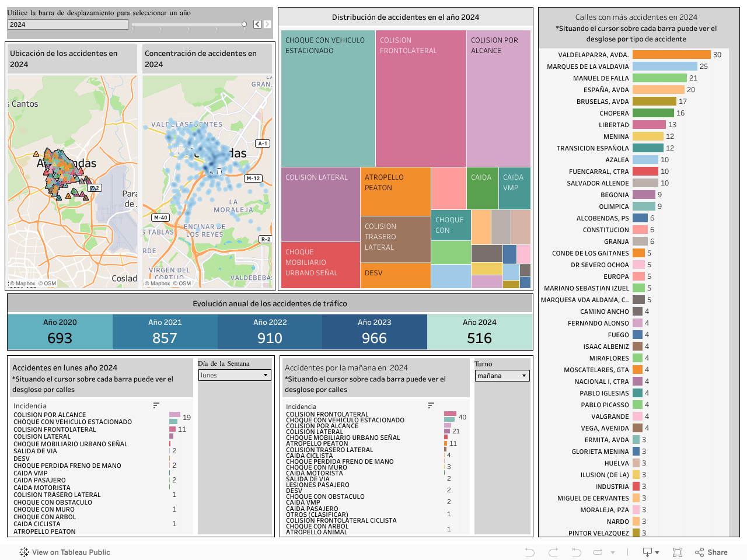
Task: Open the Download menu icon
Action: click(650, 552)
